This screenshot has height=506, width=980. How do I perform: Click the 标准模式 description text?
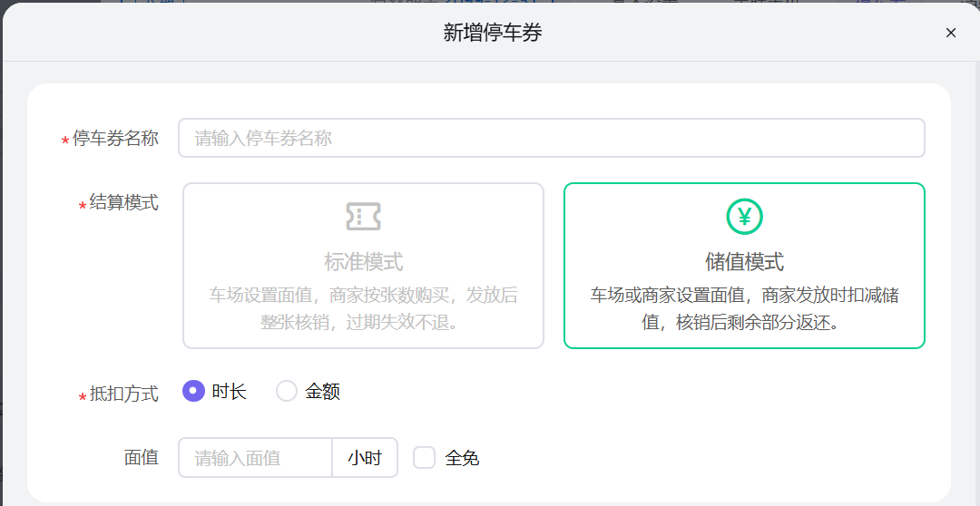point(363,308)
